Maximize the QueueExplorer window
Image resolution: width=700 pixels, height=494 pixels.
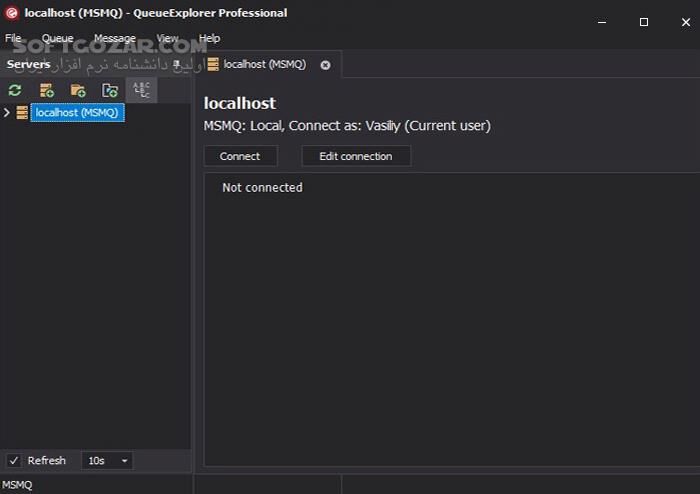(643, 21)
